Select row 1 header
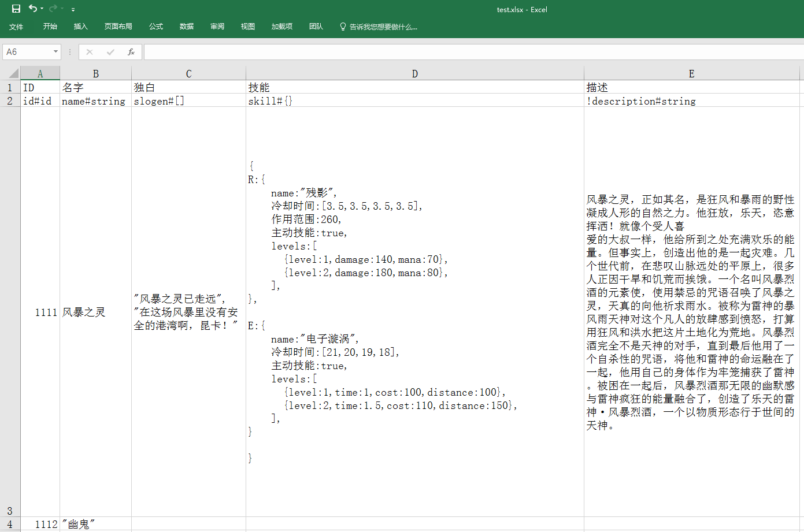804x532 pixels. 10,87
